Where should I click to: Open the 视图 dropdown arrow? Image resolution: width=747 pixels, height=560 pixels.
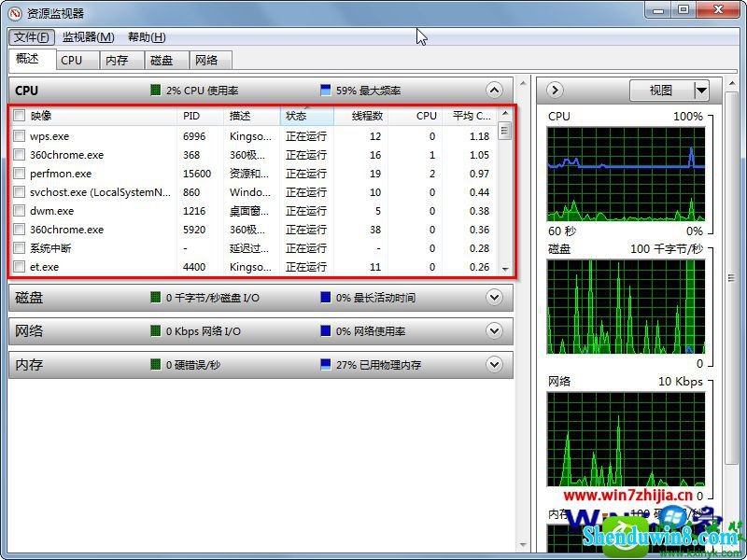(701, 90)
